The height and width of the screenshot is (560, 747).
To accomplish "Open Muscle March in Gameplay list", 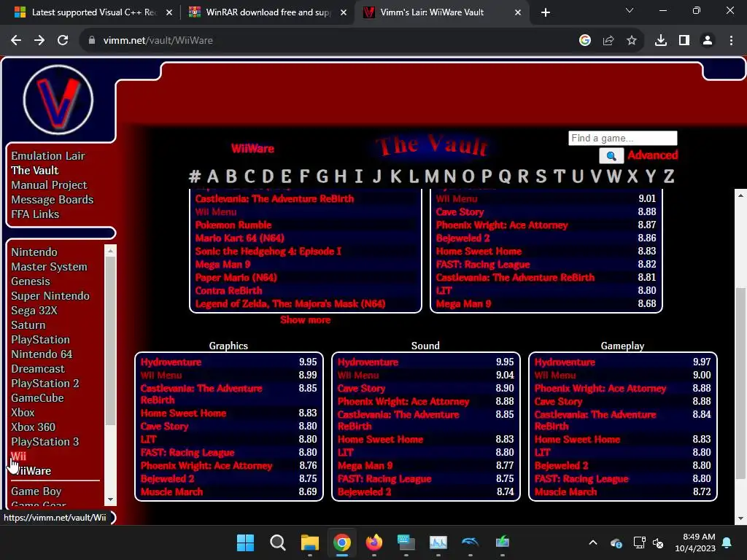I will [x=565, y=491].
